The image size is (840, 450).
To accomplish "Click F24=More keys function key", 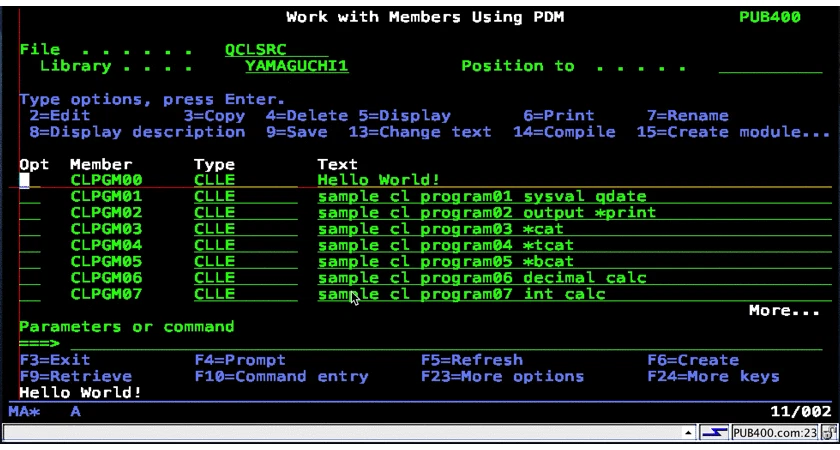I will pyautogui.click(x=713, y=376).
